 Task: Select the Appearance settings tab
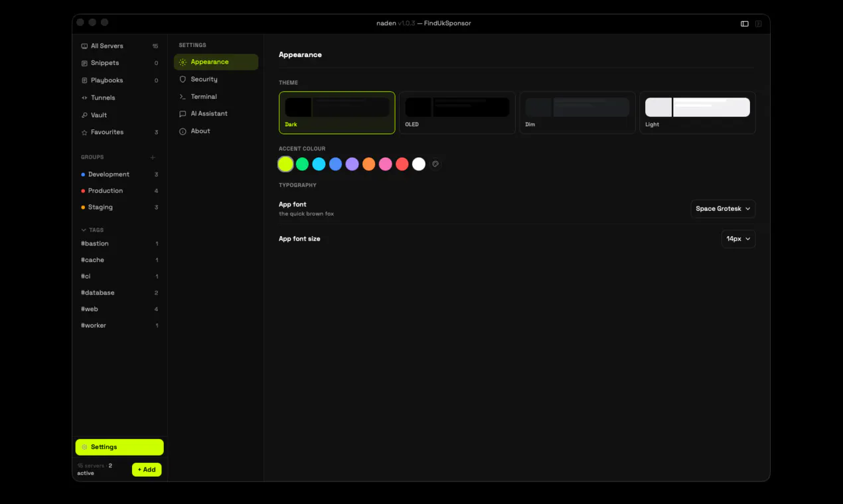[x=216, y=62]
